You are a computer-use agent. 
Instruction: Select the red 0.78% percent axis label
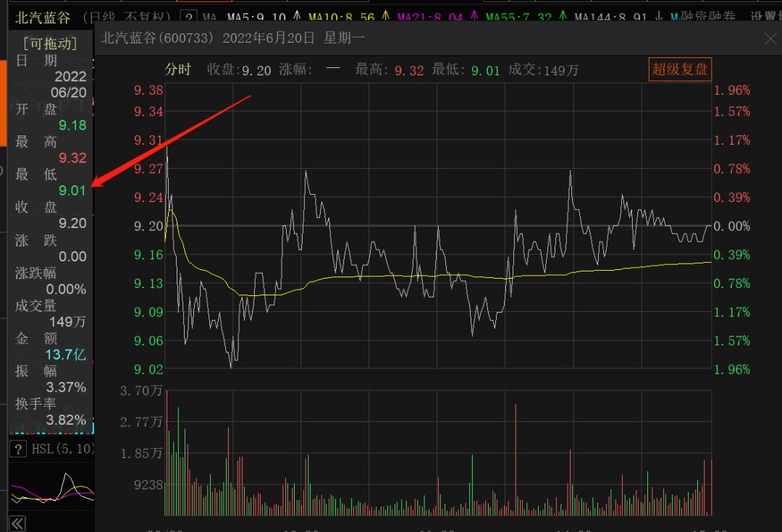point(732,169)
